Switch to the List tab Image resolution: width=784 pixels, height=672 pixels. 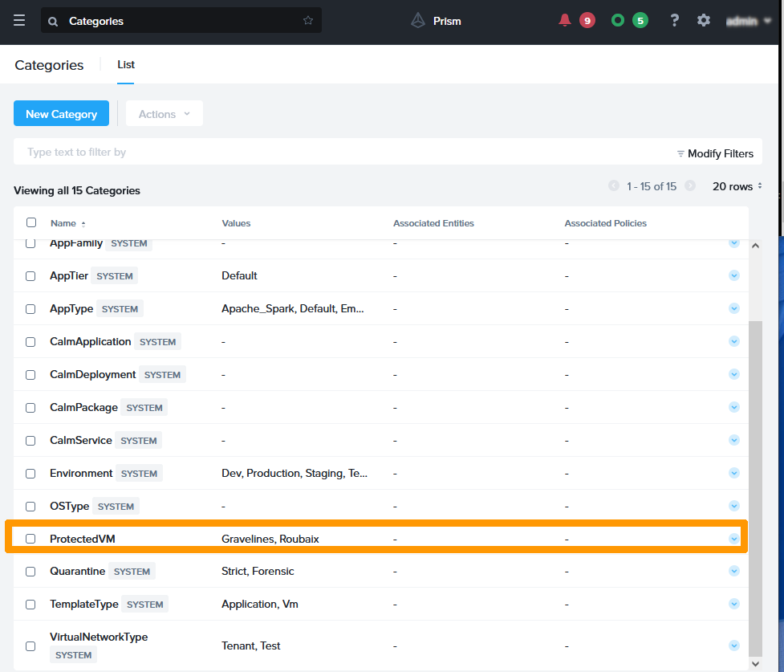[x=126, y=65]
